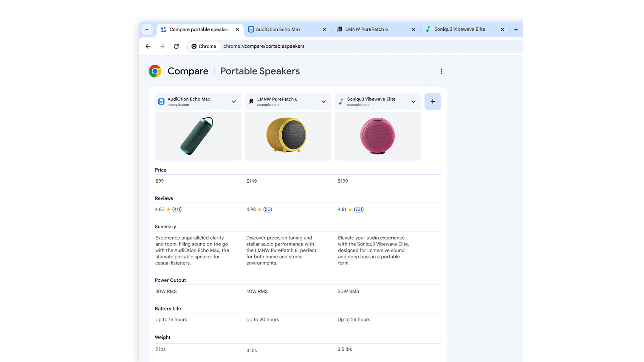The height and width of the screenshot is (362, 644).
Task: Click inside the browser address bar
Action: (264, 46)
